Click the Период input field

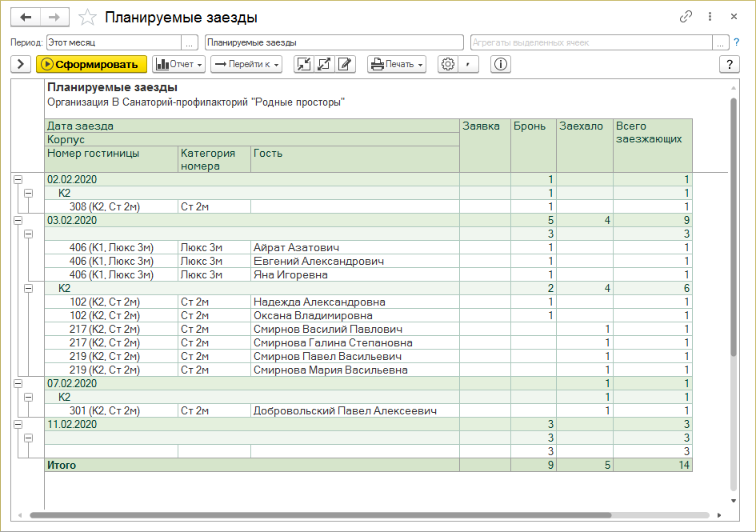113,42
